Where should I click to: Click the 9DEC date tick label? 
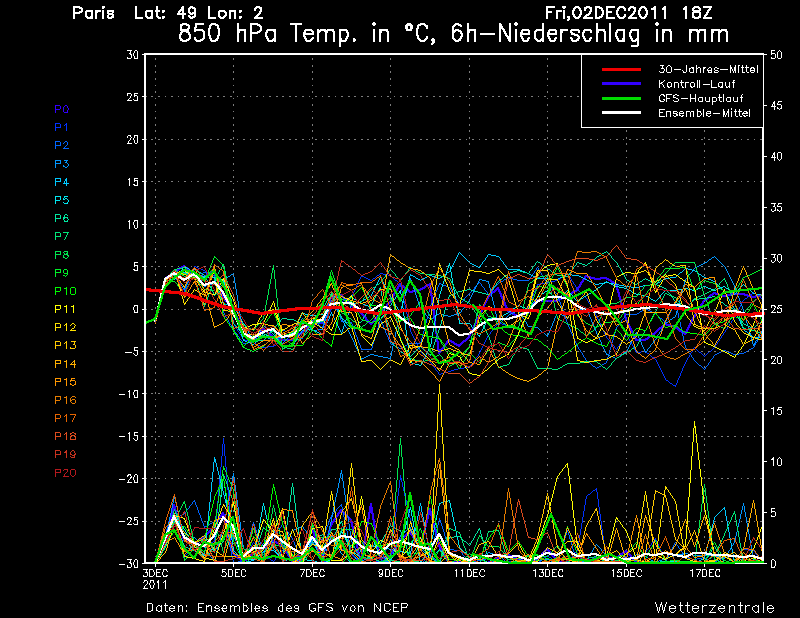[x=390, y=573]
